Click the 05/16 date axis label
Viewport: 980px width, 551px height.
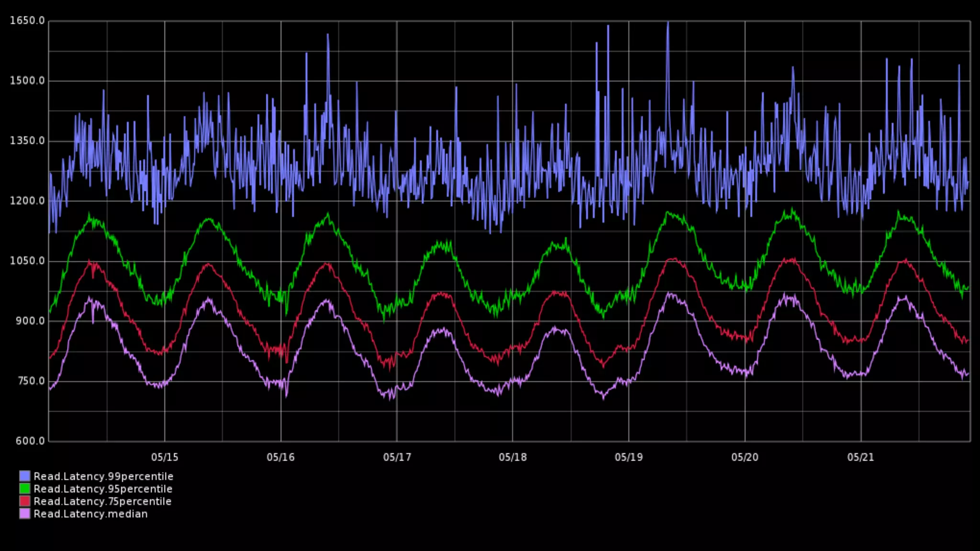click(x=280, y=457)
